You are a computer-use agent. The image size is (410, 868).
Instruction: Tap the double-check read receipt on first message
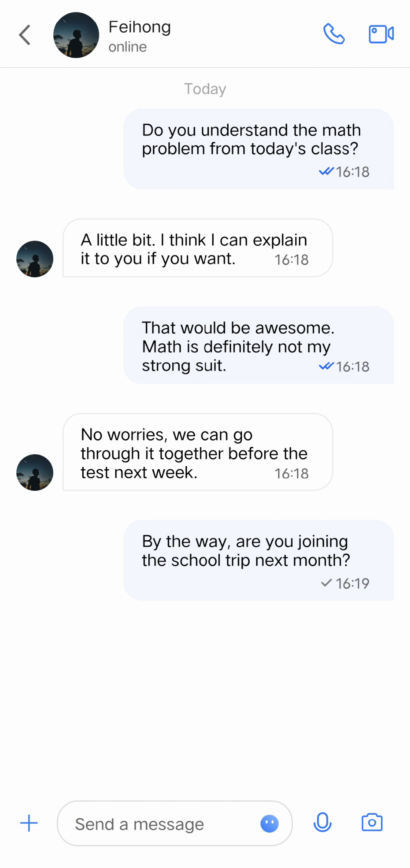click(326, 172)
